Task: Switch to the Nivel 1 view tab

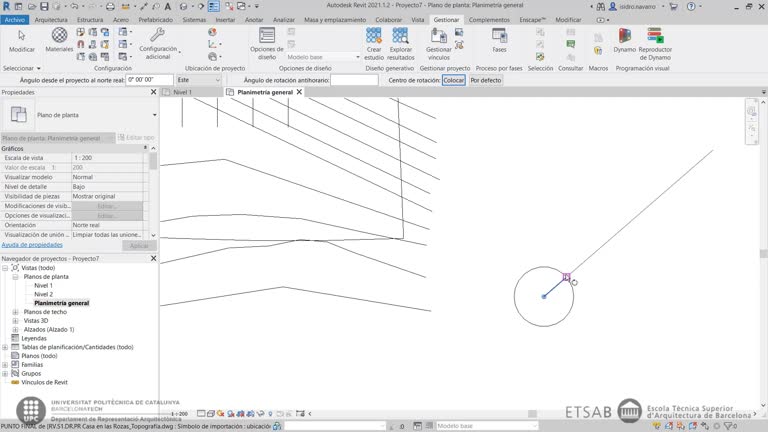Action: (x=182, y=92)
